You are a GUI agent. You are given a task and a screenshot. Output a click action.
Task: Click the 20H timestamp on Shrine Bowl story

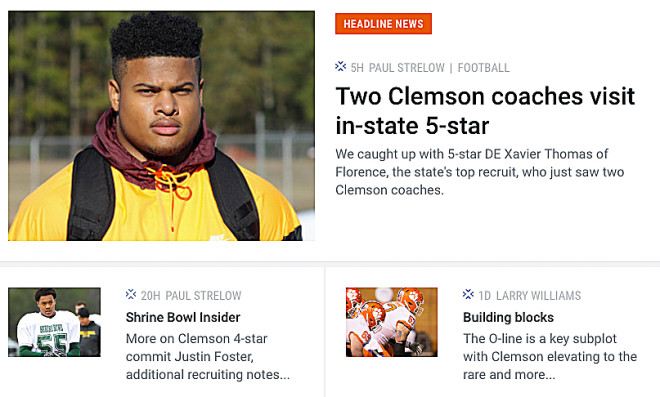[150, 296]
